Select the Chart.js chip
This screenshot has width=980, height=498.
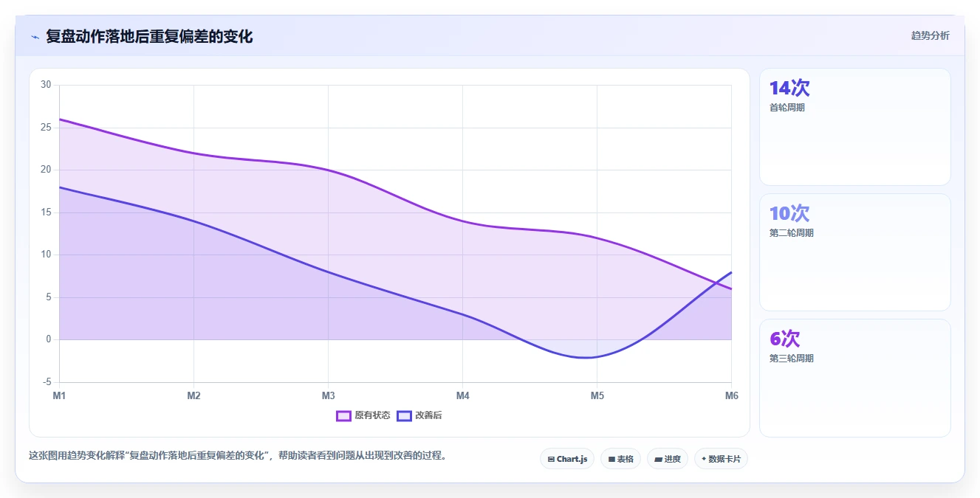coord(567,459)
